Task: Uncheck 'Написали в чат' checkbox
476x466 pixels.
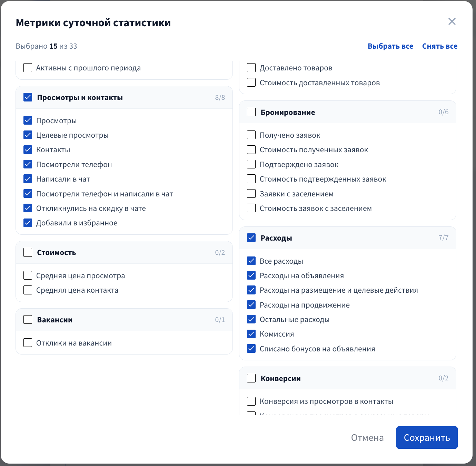Action: [28, 179]
